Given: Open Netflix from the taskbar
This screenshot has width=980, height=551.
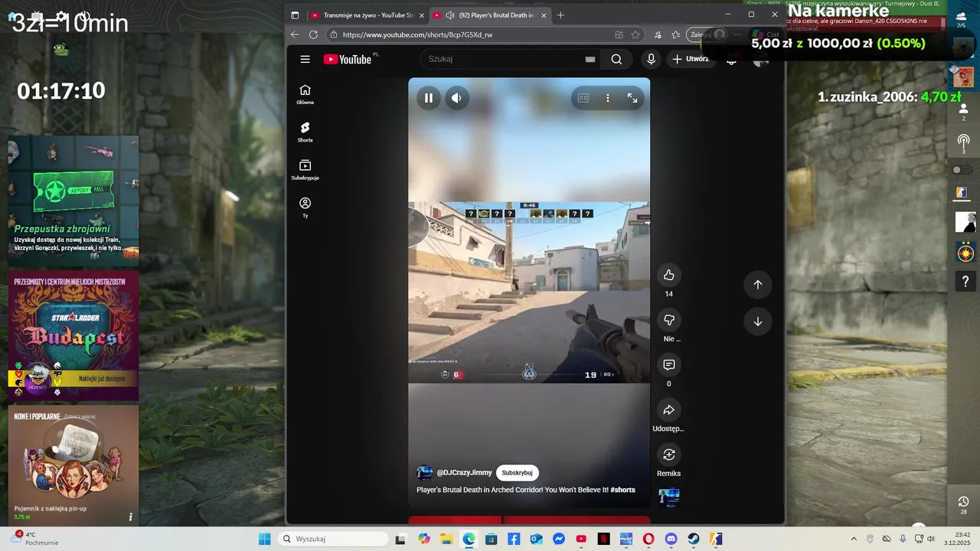Looking at the screenshot, I should tap(603, 539).
